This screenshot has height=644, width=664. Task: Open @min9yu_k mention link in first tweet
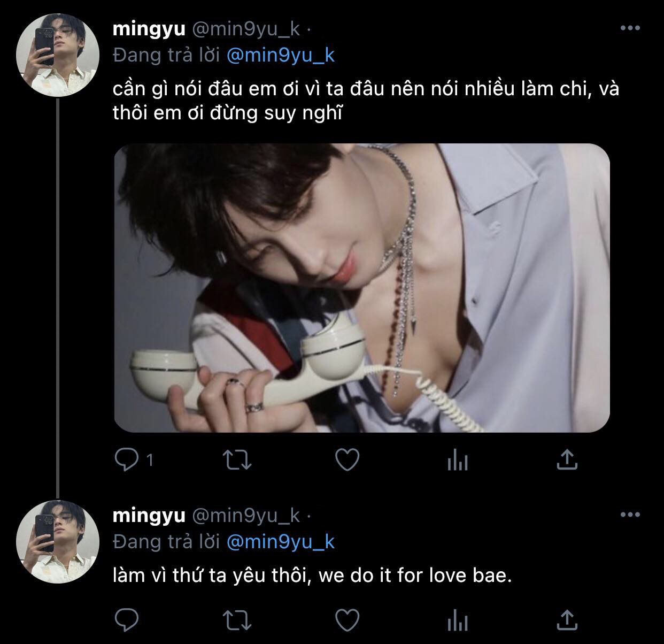(281, 56)
